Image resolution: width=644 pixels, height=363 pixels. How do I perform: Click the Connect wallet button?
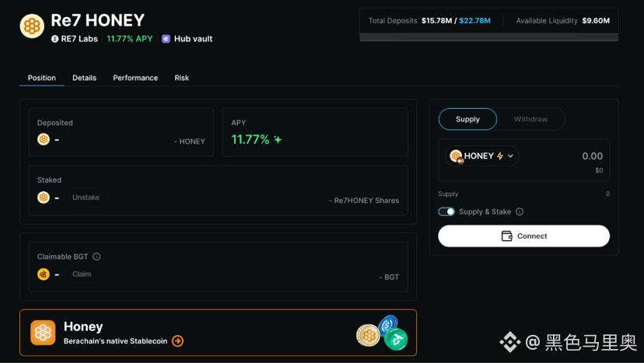(524, 236)
